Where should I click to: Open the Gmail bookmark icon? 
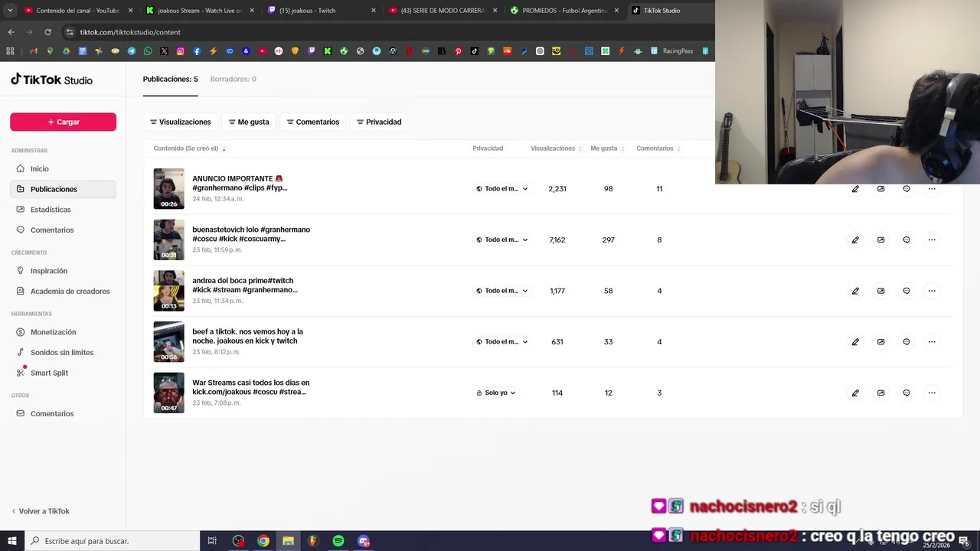point(34,51)
